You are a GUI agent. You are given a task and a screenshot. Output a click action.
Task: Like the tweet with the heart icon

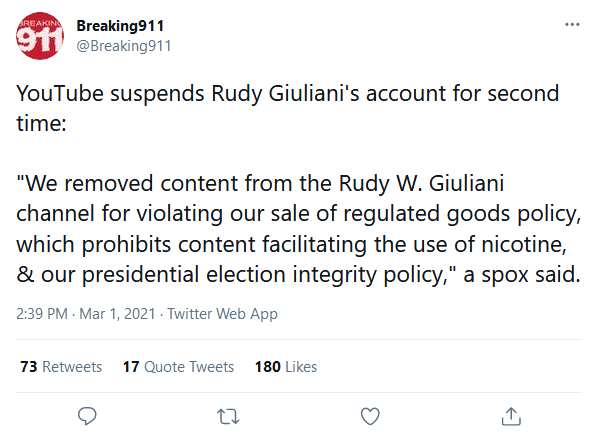[370, 416]
